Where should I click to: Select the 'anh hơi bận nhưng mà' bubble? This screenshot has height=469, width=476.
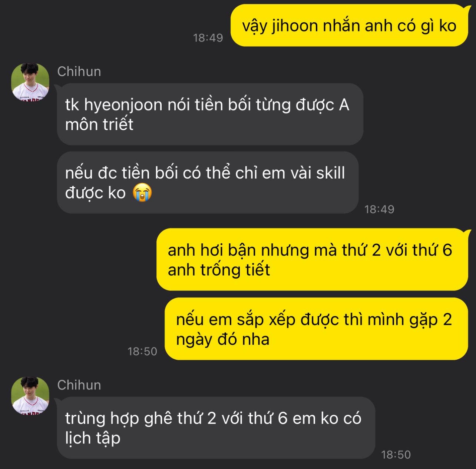point(312,259)
